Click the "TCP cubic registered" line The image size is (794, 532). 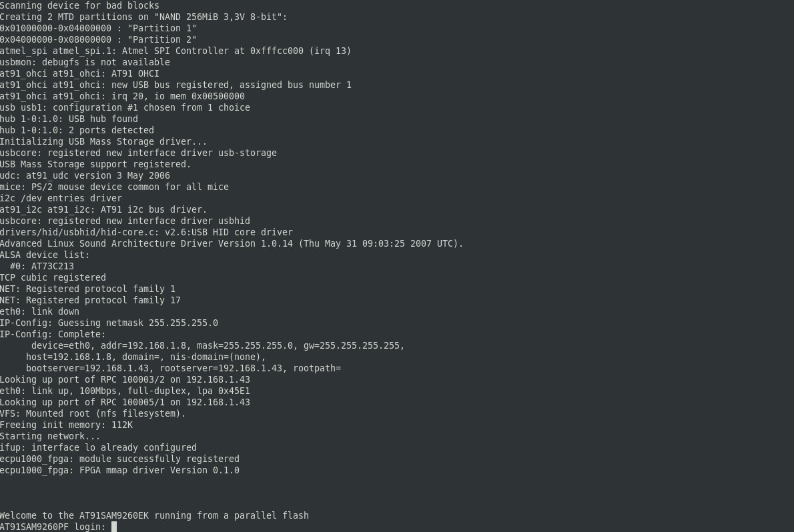point(53,277)
